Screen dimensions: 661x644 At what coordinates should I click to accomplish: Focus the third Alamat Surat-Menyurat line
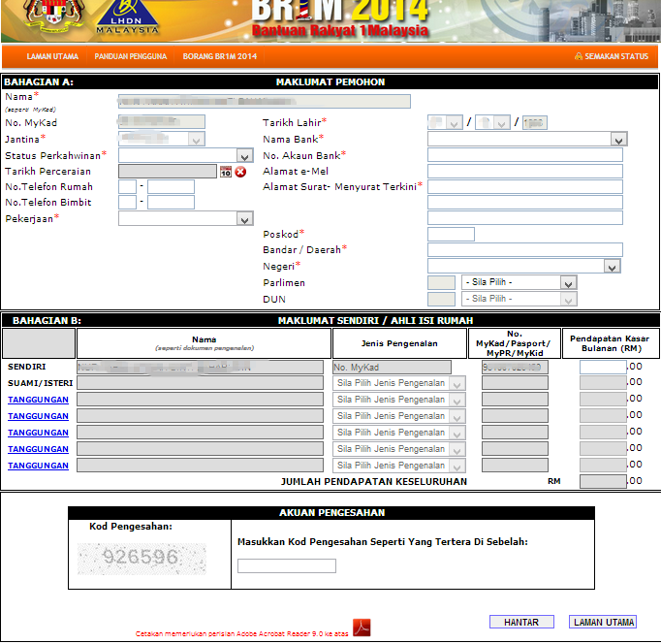tap(525, 218)
